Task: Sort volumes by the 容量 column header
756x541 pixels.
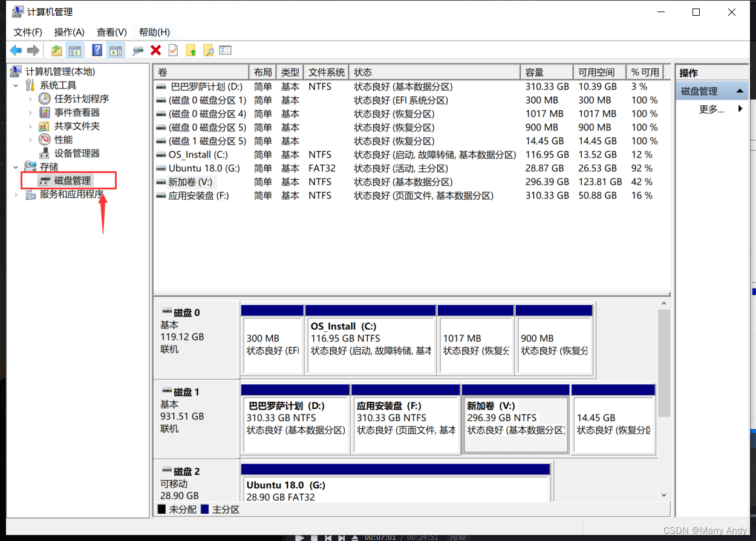Action: tap(535, 72)
